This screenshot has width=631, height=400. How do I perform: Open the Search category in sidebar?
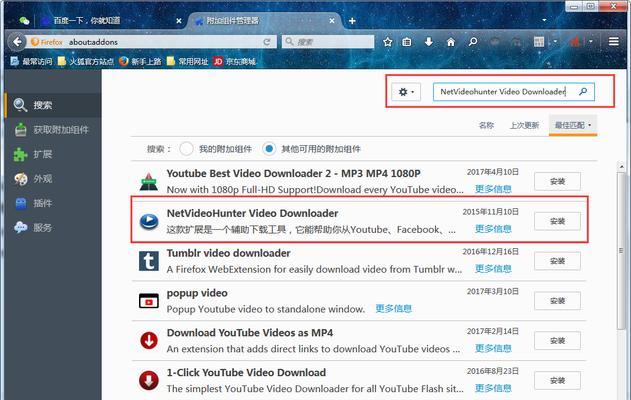53,105
